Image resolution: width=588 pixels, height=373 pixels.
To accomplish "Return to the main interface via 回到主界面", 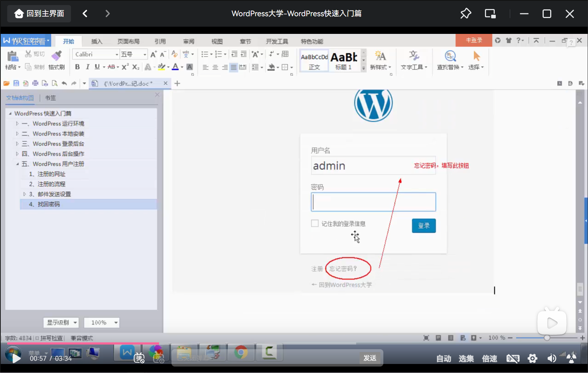I will click(x=39, y=14).
